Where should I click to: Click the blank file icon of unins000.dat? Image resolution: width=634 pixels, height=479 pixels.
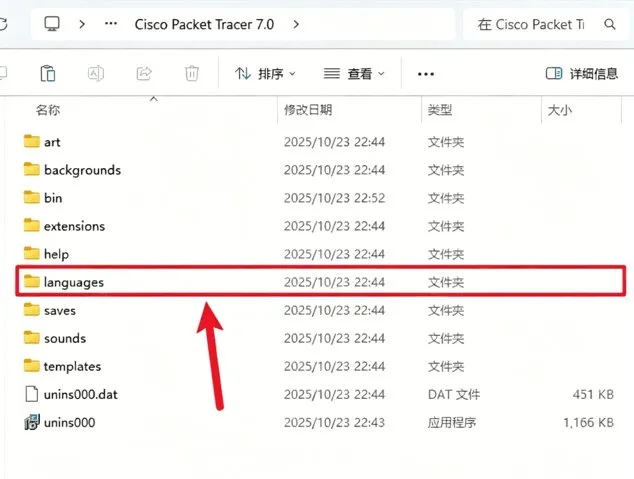[x=32, y=394]
